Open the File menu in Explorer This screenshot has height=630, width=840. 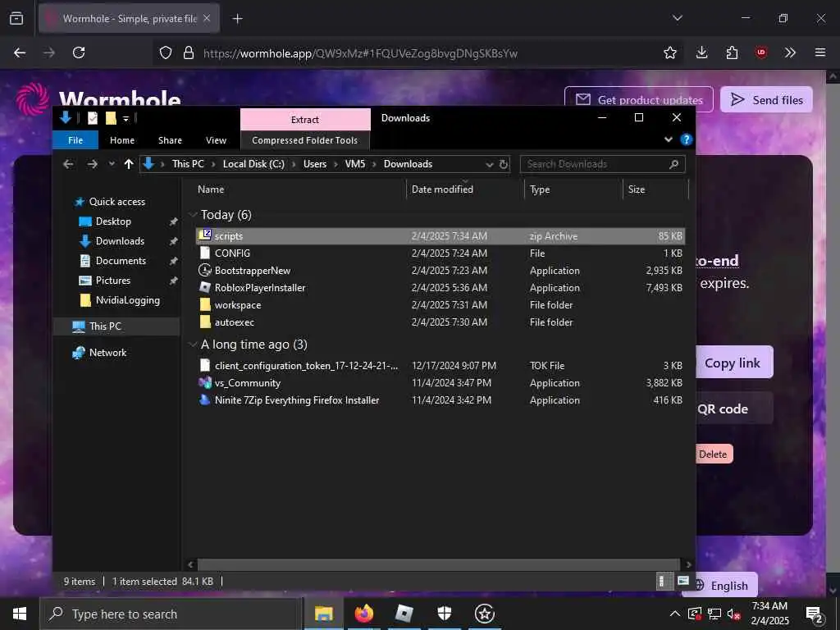coord(75,140)
